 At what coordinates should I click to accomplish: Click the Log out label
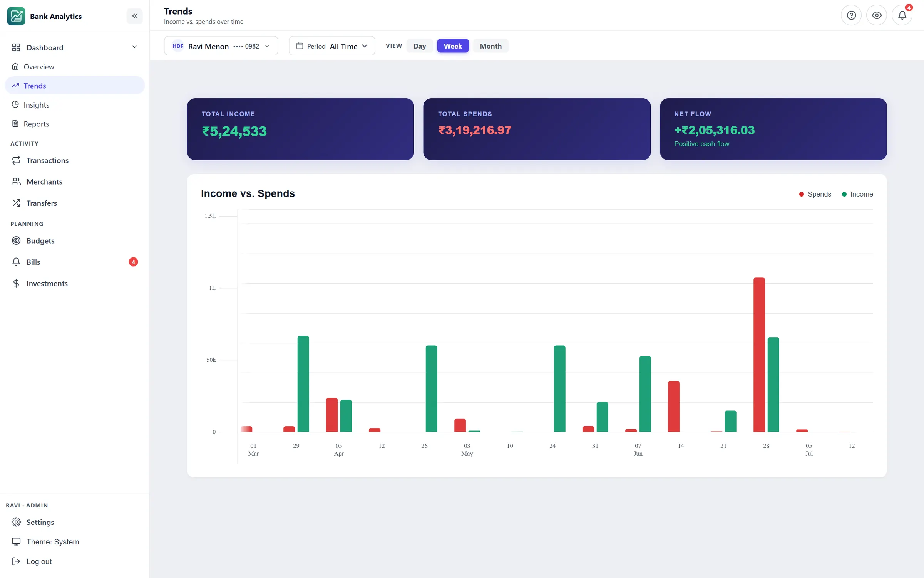tap(39, 561)
